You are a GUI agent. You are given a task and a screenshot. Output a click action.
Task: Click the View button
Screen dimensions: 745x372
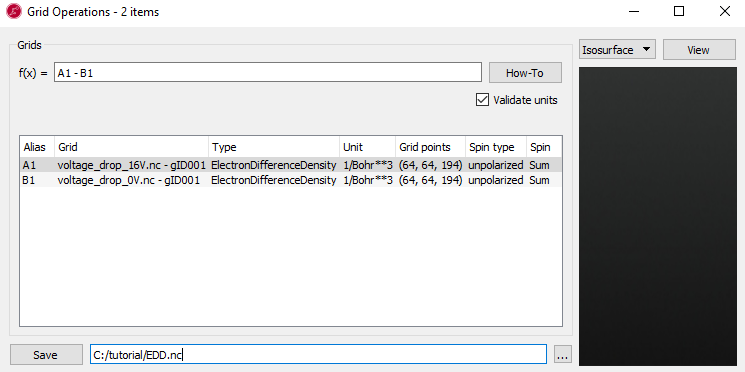pos(698,50)
